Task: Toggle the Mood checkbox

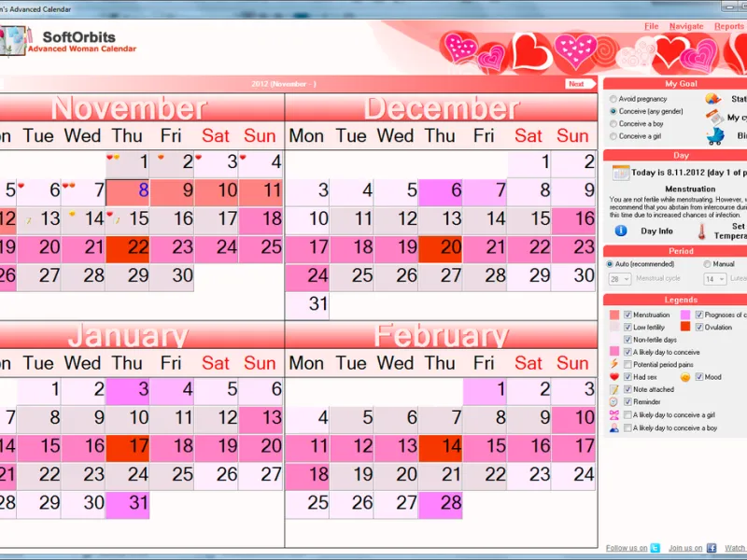Action: (x=698, y=377)
